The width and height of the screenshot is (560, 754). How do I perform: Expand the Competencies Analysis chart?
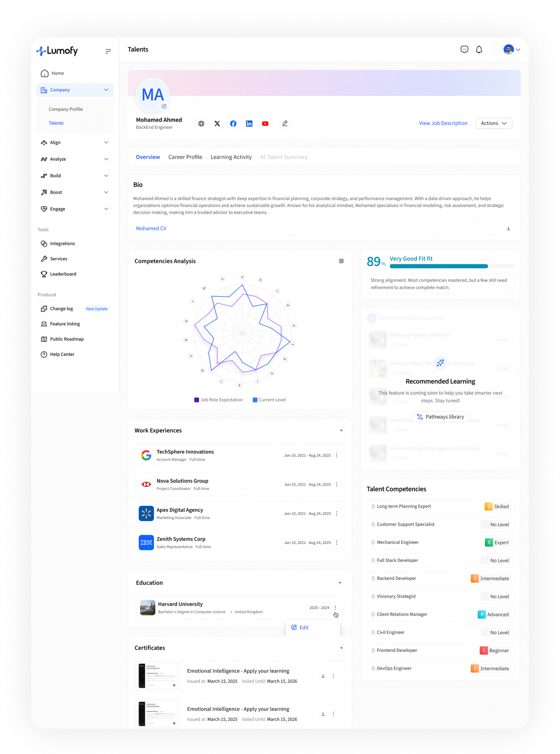(341, 261)
